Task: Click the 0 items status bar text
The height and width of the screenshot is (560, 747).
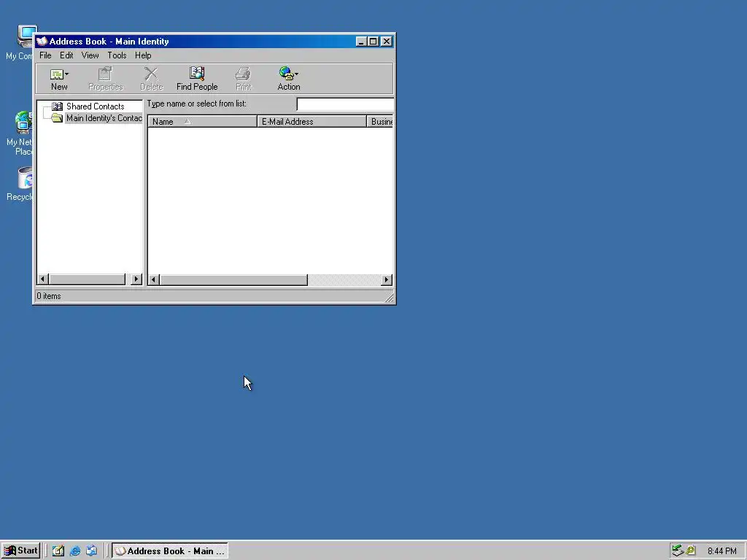Action: coord(49,296)
